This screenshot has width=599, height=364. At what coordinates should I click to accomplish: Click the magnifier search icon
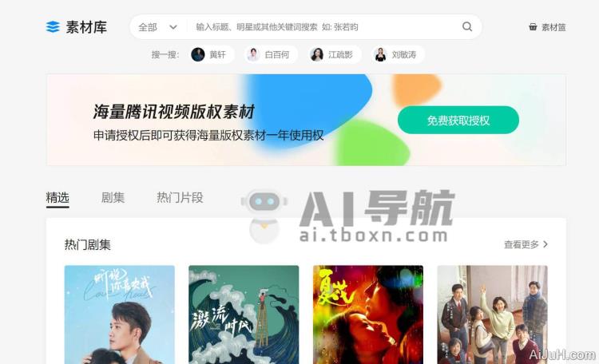(467, 26)
